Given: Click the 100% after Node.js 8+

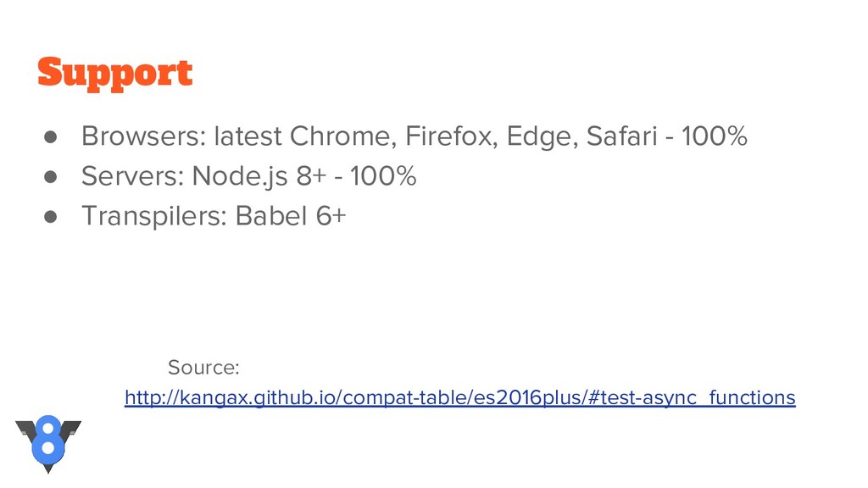Looking at the screenshot, I should coord(383,176).
